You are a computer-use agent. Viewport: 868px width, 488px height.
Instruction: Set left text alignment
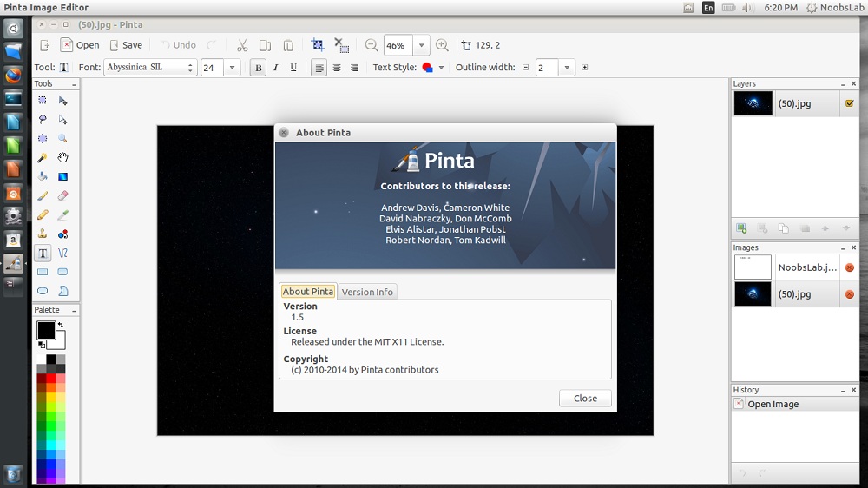coord(319,68)
